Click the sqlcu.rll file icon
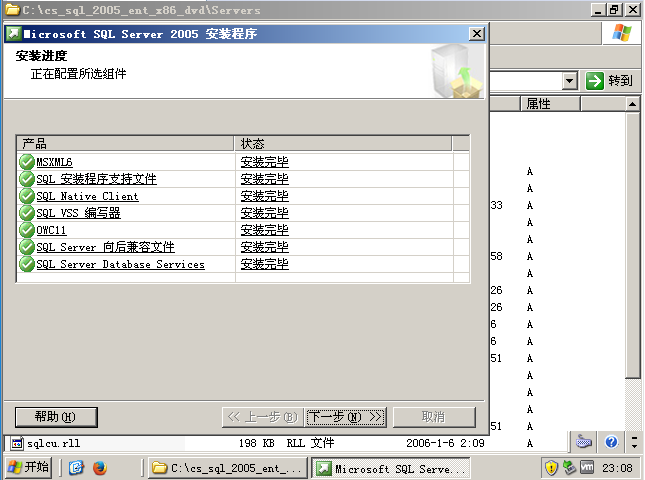 (17, 443)
